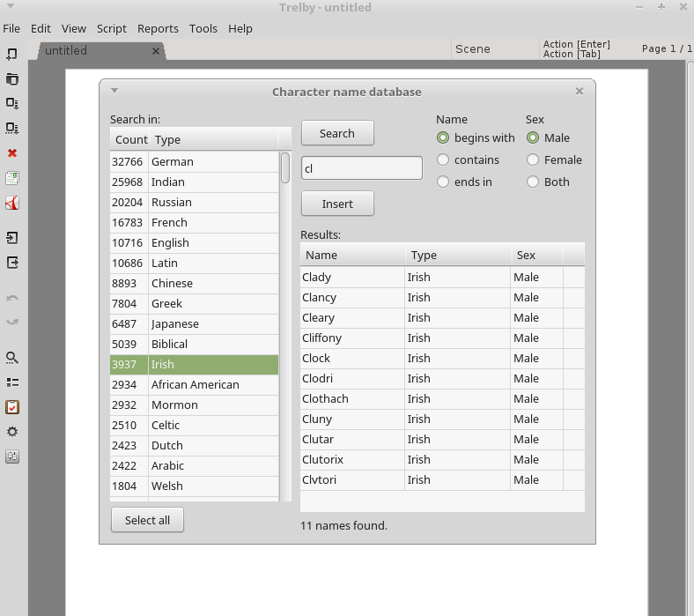The image size is (694, 616).
Task: Open the Scene element type dropdown
Action: tap(495, 48)
